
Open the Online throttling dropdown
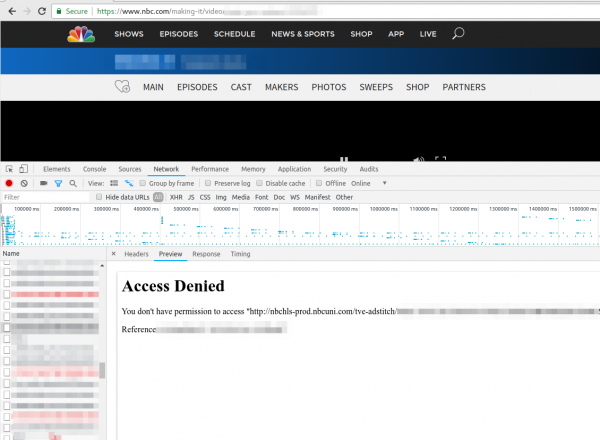point(369,183)
